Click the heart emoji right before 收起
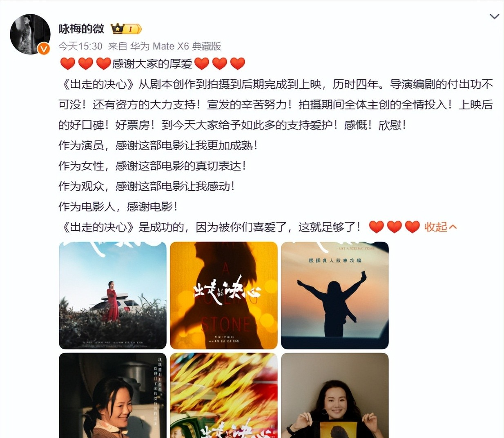Screen dimensions: 504x438 pos(413,227)
